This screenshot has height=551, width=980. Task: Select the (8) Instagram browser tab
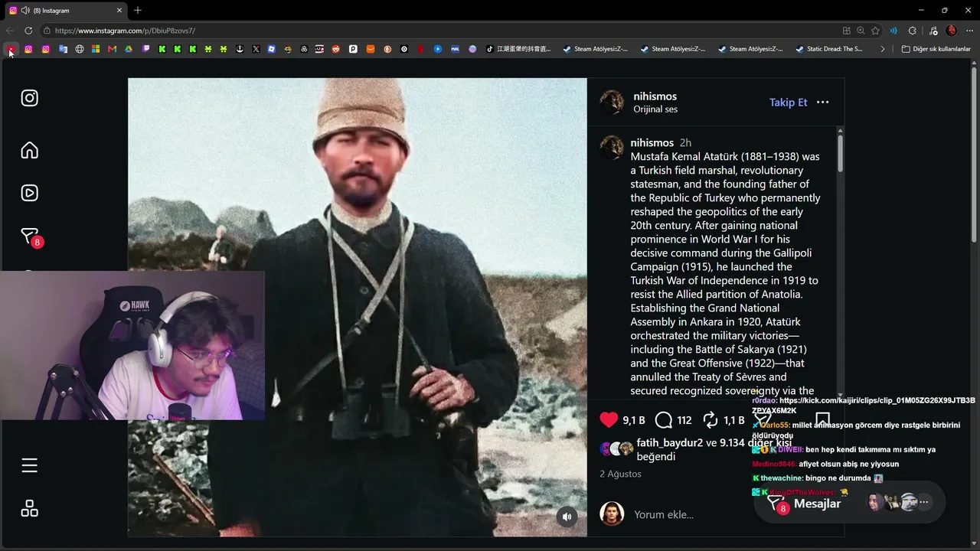pyautogui.click(x=67, y=11)
